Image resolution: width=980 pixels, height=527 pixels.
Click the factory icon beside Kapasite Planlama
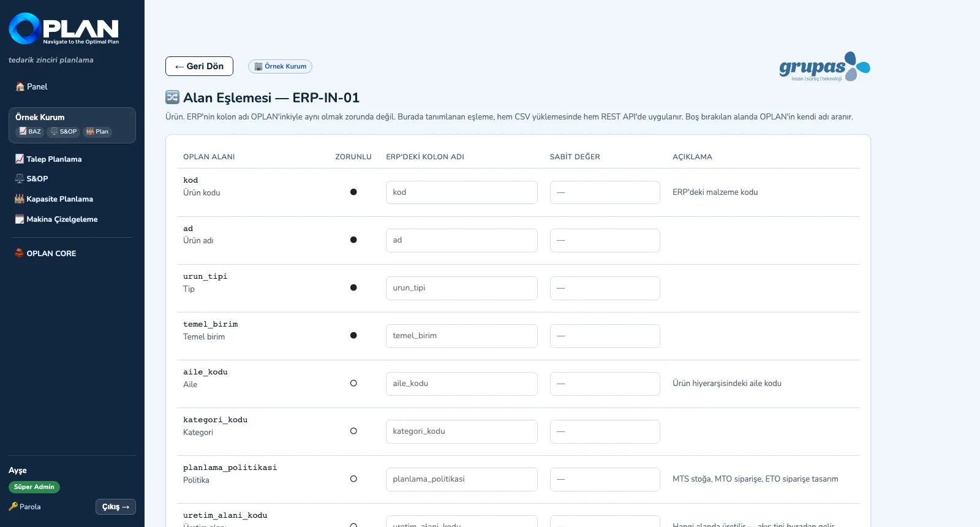point(20,199)
